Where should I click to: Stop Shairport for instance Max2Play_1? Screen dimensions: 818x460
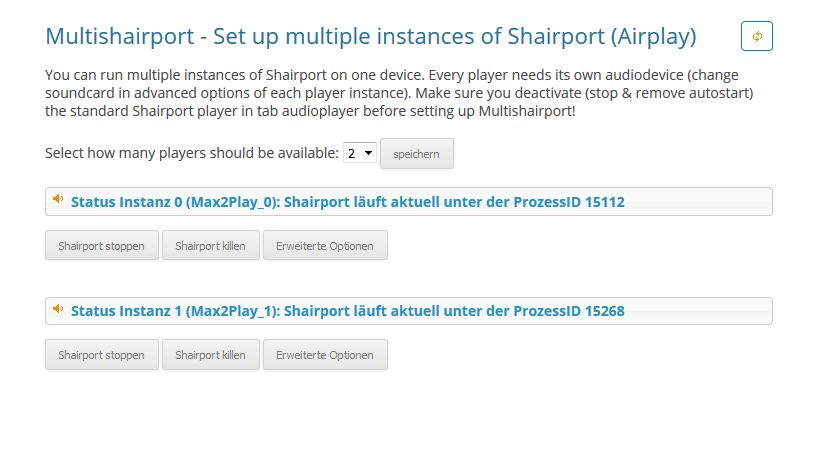[102, 355]
